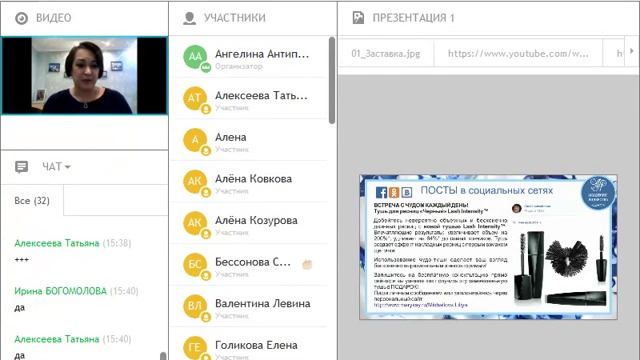Click Алексеева Татьяна name at 15:40 in chat
Viewport: 640px width, 360px height.
pos(57,339)
